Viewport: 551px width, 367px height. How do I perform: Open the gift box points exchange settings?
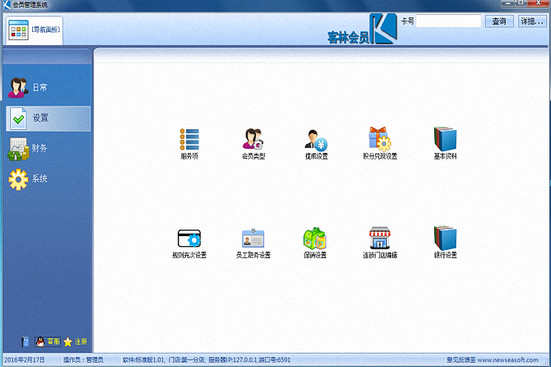(x=380, y=143)
